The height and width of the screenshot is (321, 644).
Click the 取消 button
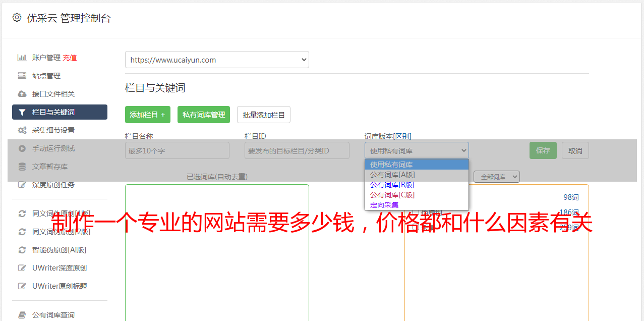(x=575, y=150)
